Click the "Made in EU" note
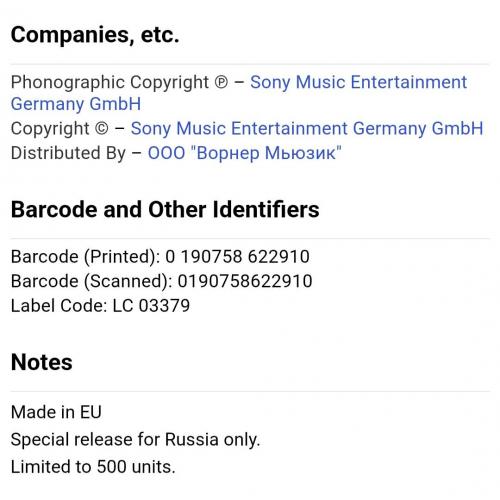500x500 pixels. [56, 412]
